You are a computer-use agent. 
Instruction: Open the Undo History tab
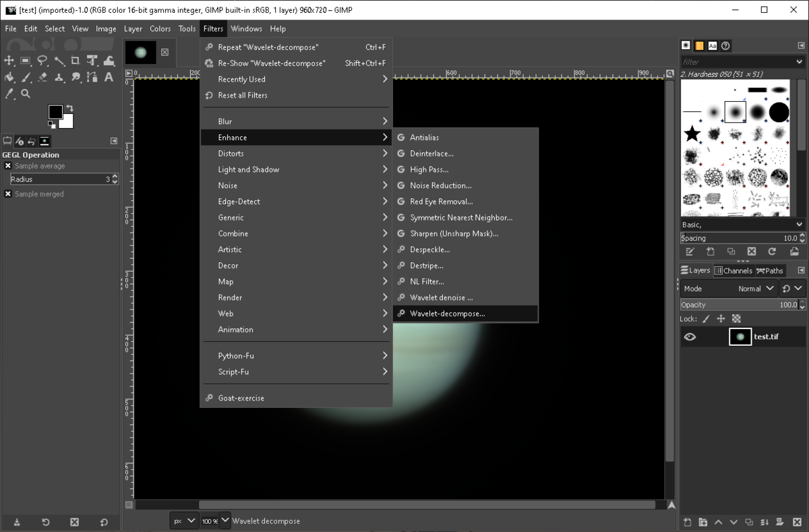[x=32, y=141]
